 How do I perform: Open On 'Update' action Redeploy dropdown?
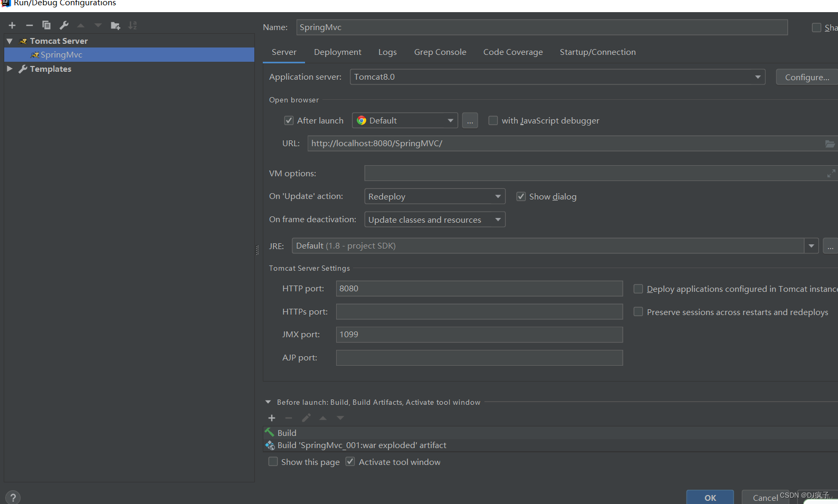(x=435, y=196)
